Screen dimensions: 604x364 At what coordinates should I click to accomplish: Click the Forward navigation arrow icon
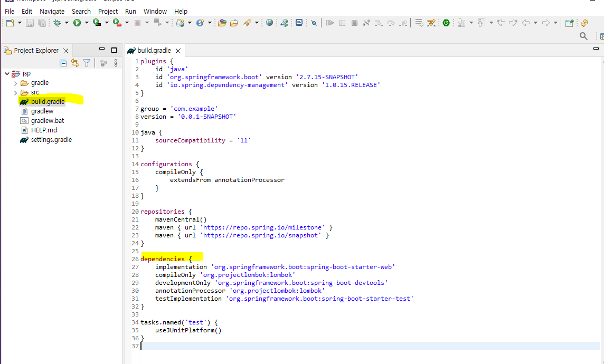tap(546, 23)
